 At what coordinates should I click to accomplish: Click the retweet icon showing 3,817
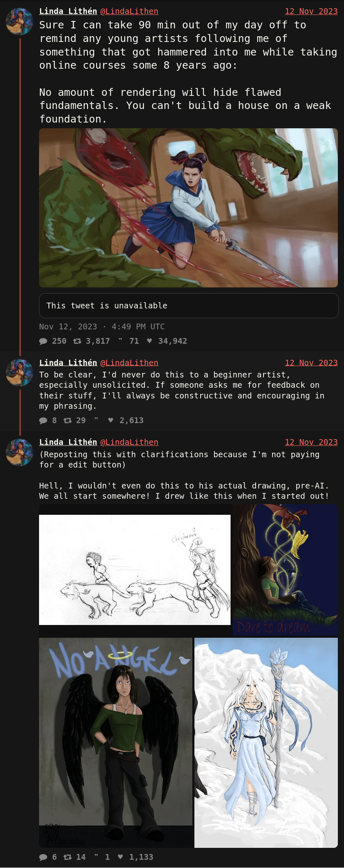(77, 341)
